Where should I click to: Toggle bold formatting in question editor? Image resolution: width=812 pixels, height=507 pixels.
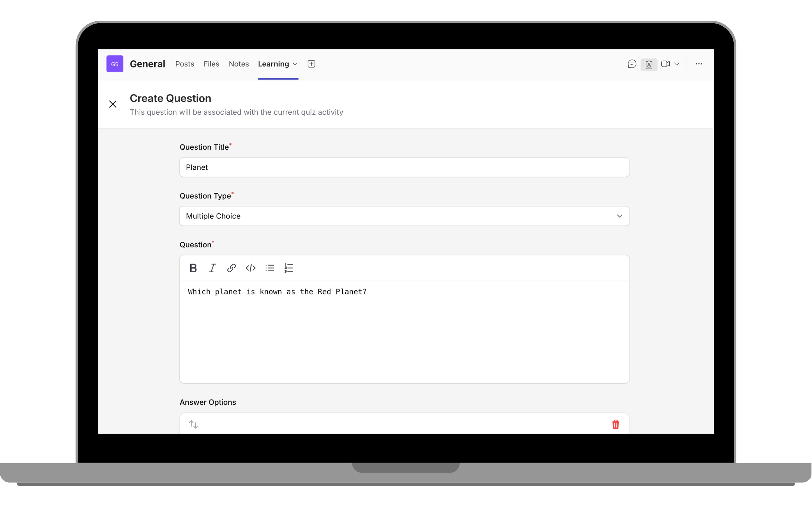[193, 268]
